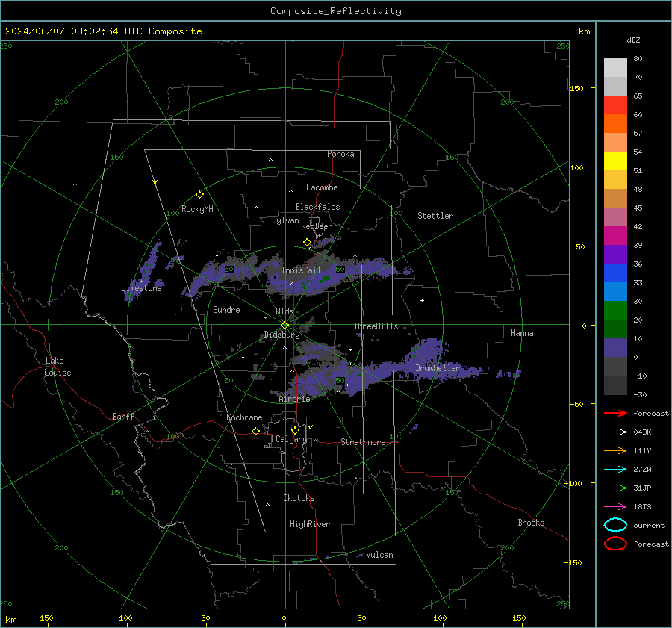Viewport: 672px width, 628px height.
Task: Pick the green 31JP arrow icon
Action: click(615, 488)
